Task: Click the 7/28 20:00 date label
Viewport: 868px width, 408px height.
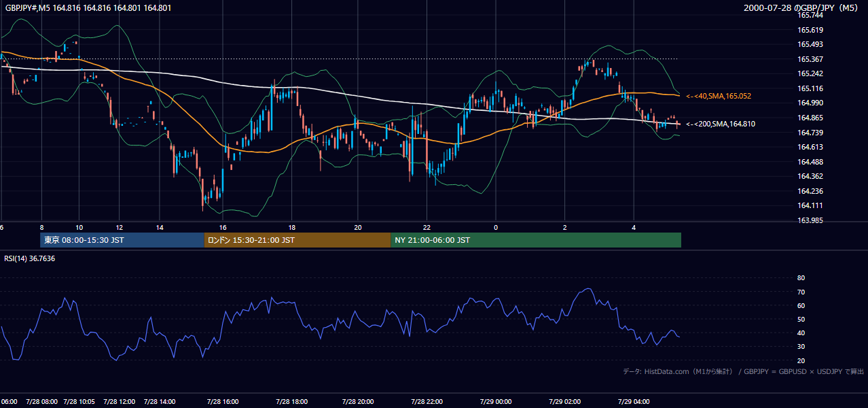Action: (358, 402)
